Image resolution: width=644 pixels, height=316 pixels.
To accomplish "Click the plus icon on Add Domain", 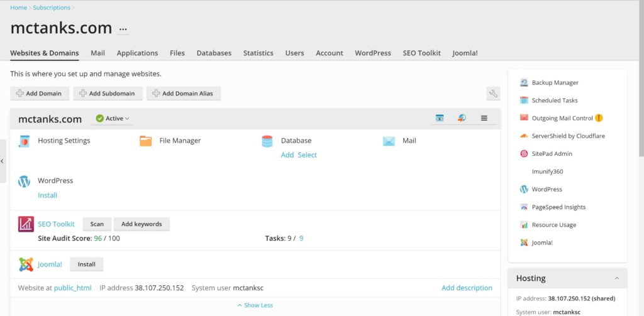I will (x=19, y=93).
